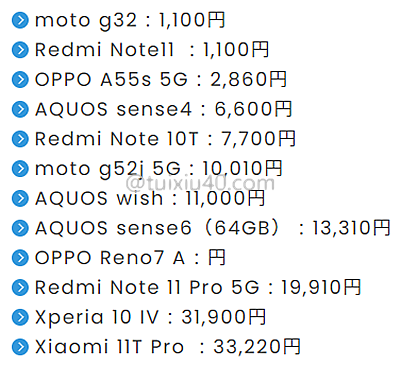Screen dimensions: 400x365
Task: Click the chevron bullet next to Xperia 10 IV
Action: click(20, 317)
